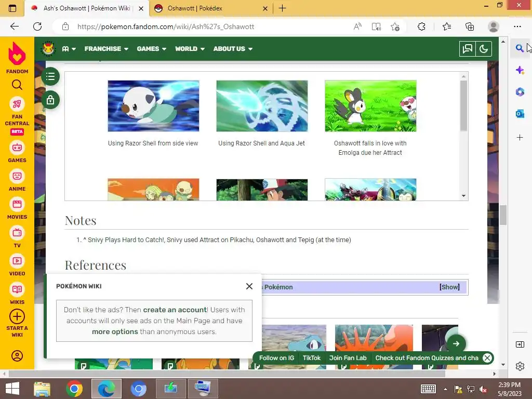The height and width of the screenshot is (399, 532).
Task: Open the table of contents list button
Action: [x=50, y=76]
